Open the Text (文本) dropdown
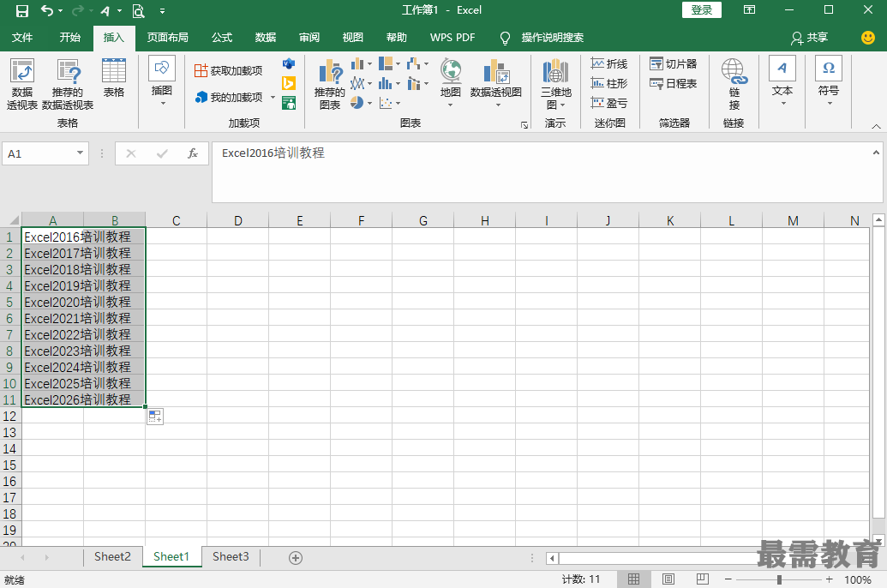This screenshot has width=887, height=588. coord(783,81)
